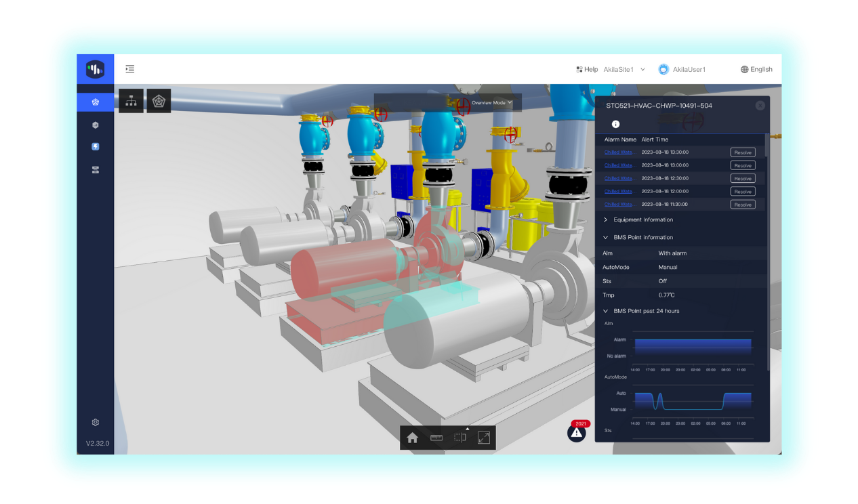
Task: Open the energy lightning bolt sidebar icon
Action: click(96, 146)
